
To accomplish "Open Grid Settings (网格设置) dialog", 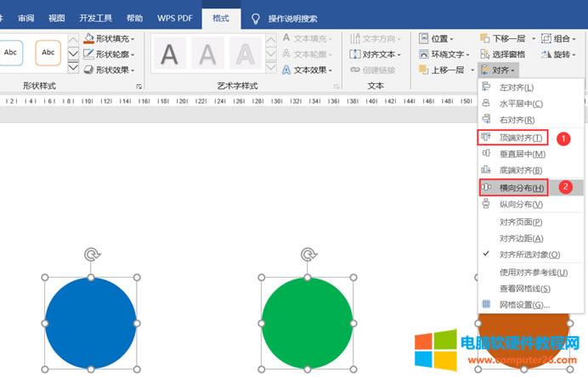I will coord(531,304).
